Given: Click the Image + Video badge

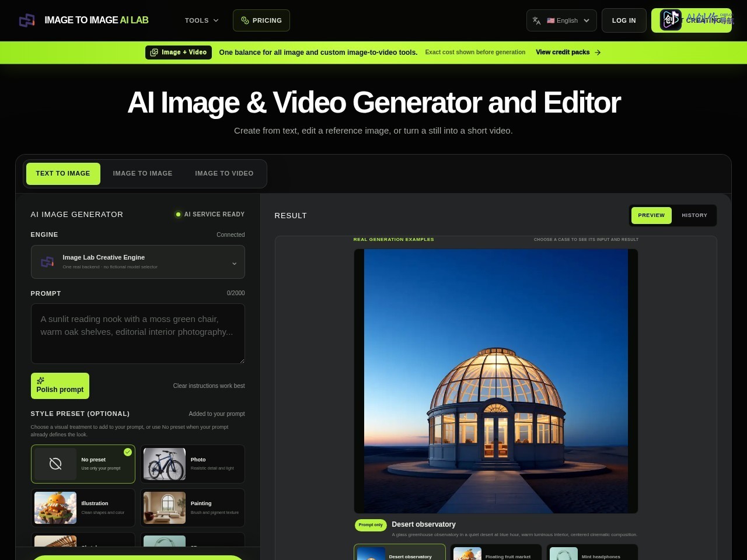Looking at the screenshot, I should [179, 52].
